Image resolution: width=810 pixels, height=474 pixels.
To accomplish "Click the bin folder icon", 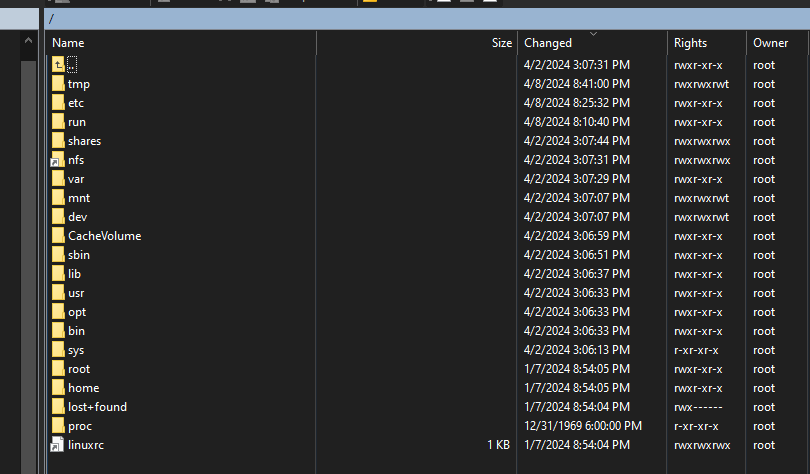I will pyautogui.click(x=58, y=331).
